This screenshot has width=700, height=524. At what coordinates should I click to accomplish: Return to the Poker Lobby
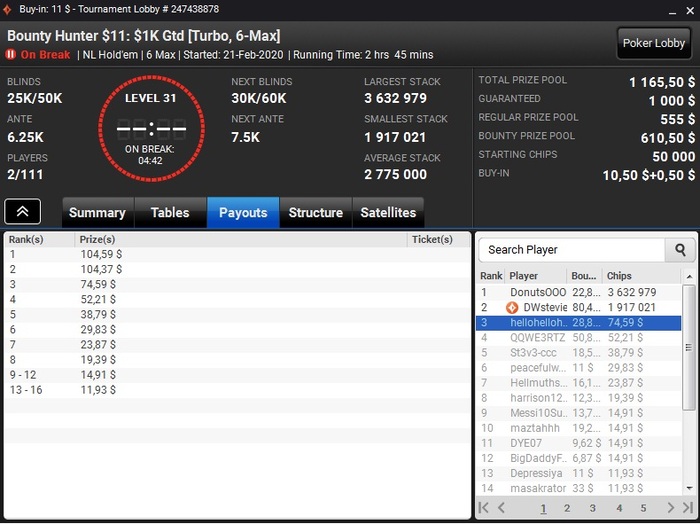click(654, 43)
